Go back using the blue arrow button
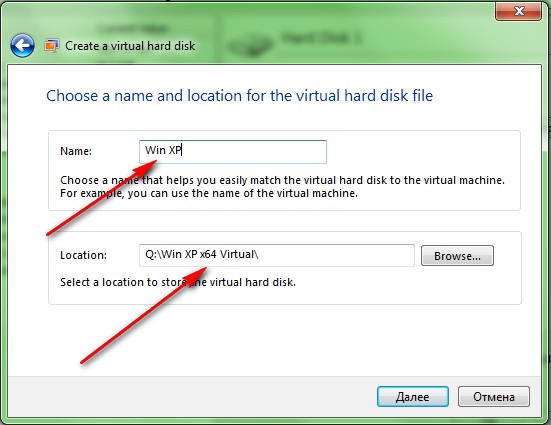551x425 pixels. pos(22,46)
